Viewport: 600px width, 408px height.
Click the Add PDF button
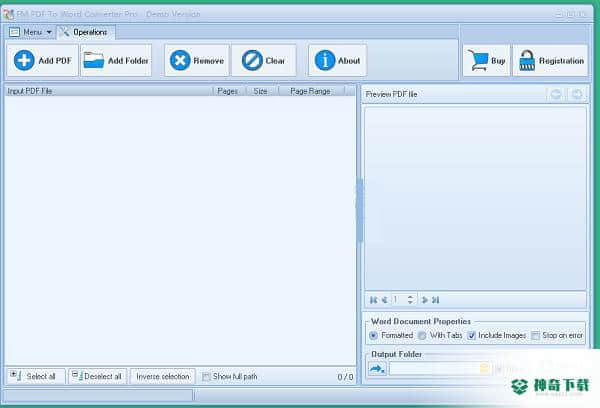coord(42,60)
